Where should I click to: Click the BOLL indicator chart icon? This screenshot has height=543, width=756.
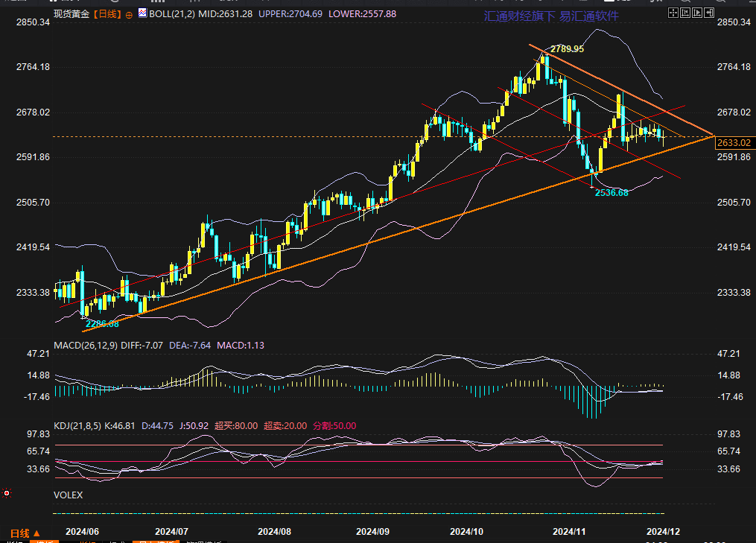(142, 13)
